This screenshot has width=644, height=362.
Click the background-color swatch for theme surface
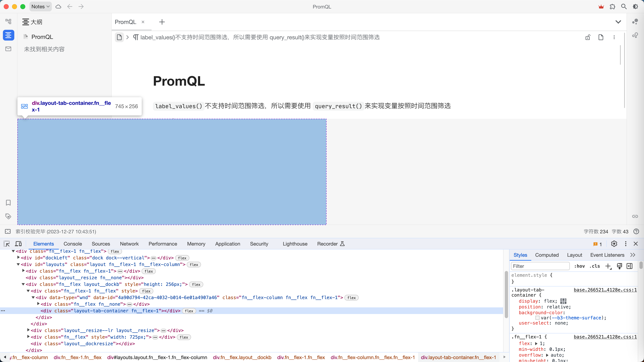click(537, 318)
